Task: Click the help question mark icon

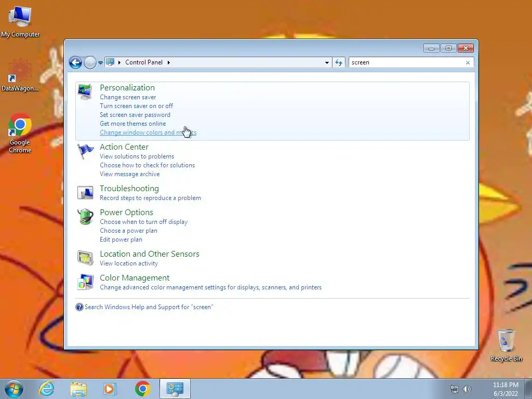Action: click(x=79, y=307)
